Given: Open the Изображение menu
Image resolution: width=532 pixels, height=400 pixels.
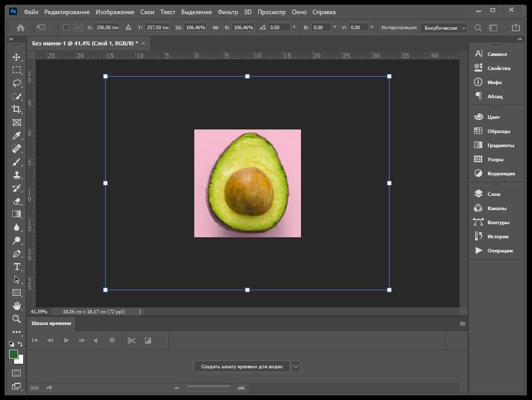Looking at the screenshot, I should (115, 12).
